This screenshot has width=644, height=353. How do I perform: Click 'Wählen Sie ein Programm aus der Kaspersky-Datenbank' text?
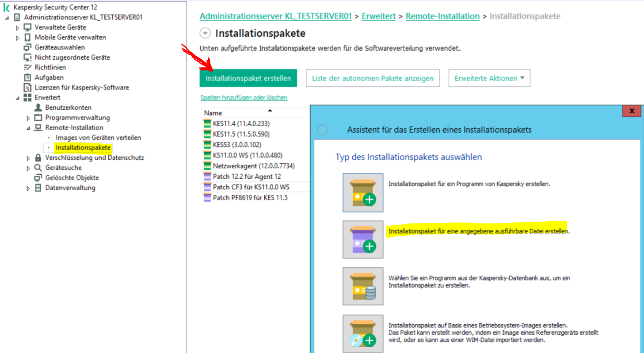pos(480,282)
